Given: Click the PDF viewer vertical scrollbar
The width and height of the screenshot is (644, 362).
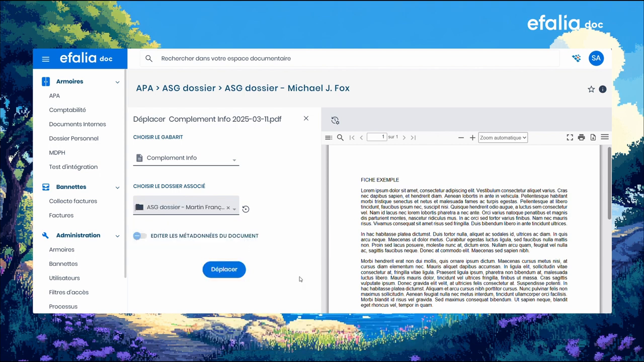Looking at the screenshot, I should [x=609, y=183].
